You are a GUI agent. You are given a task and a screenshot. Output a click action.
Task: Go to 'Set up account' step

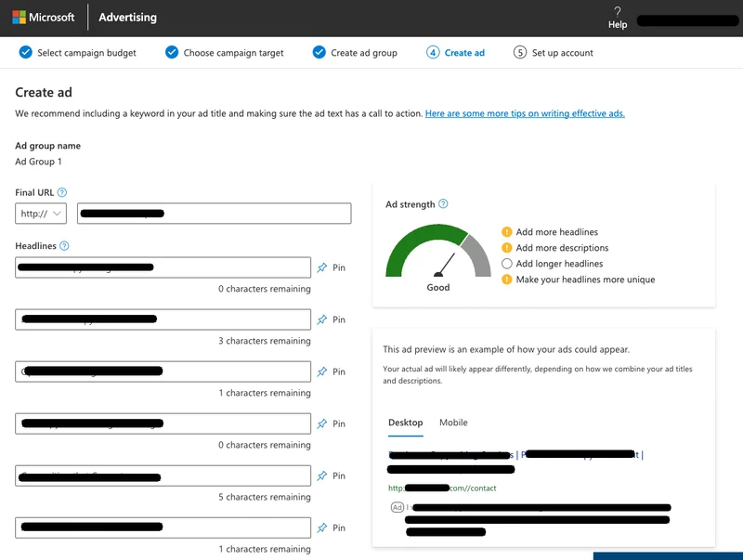[x=554, y=53]
